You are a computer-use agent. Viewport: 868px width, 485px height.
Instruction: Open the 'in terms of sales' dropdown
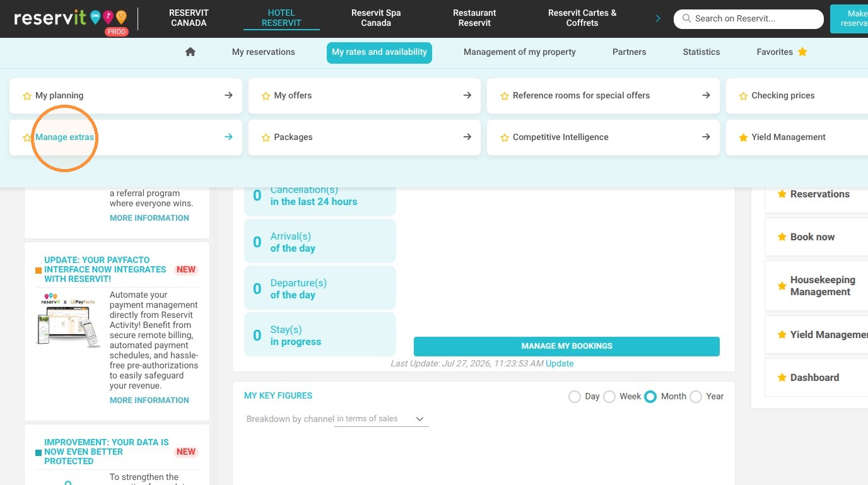point(381,419)
